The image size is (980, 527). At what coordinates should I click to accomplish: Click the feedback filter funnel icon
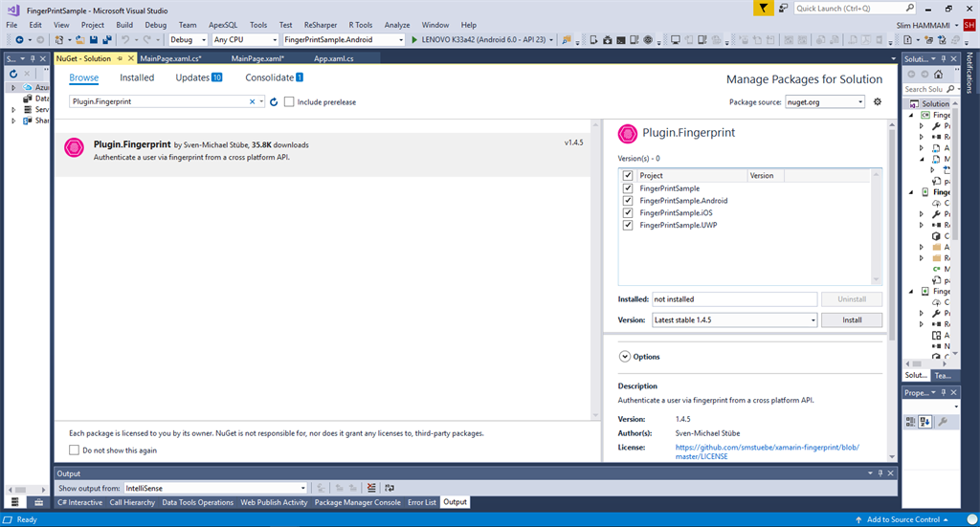(763, 8)
